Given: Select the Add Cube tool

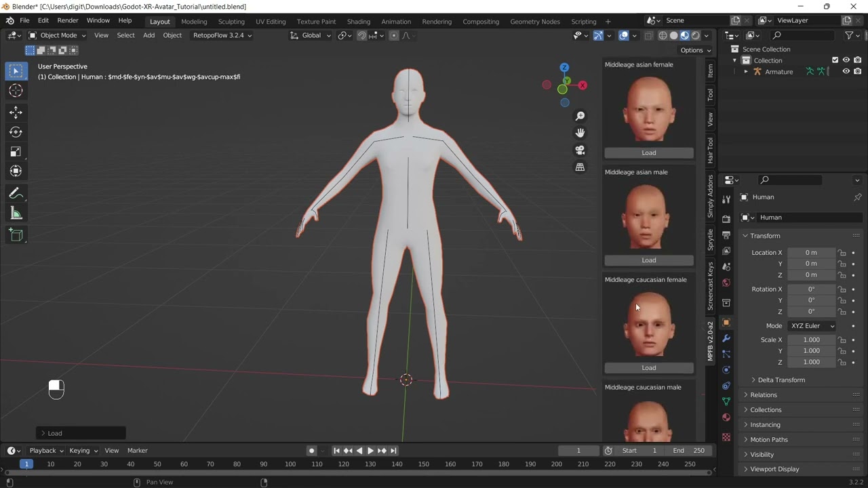Looking at the screenshot, I should (16, 236).
